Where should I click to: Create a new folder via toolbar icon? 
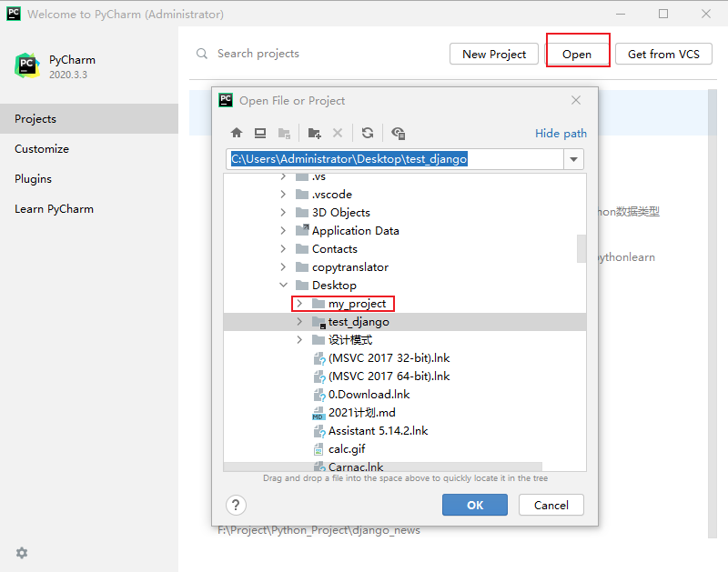click(x=314, y=134)
